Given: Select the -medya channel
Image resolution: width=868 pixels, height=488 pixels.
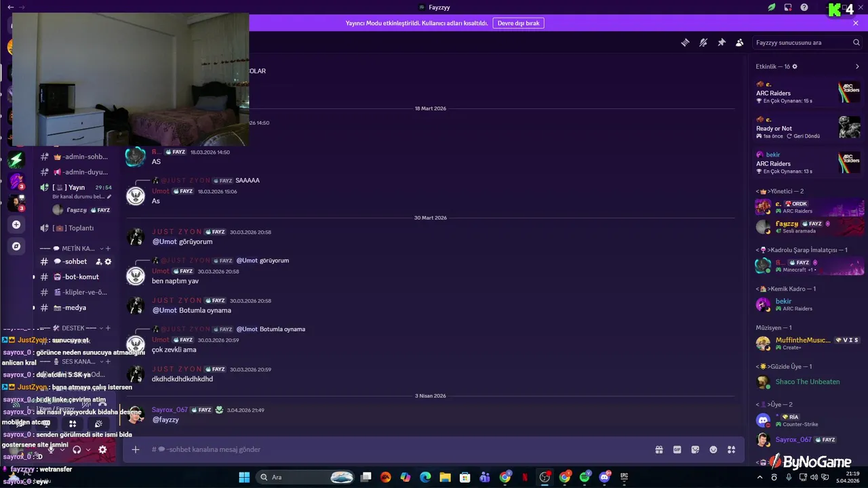Looking at the screenshot, I should [x=75, y=308].
